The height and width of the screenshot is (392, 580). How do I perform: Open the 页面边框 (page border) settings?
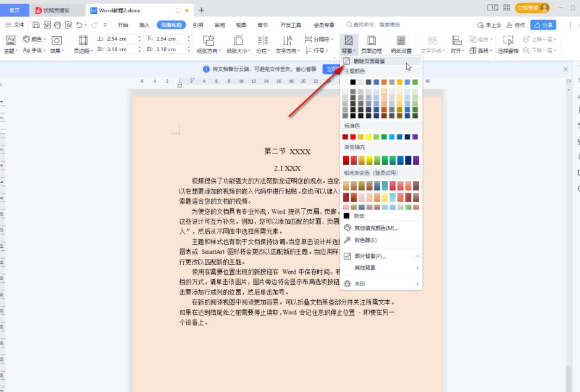(x=372, y=43)
